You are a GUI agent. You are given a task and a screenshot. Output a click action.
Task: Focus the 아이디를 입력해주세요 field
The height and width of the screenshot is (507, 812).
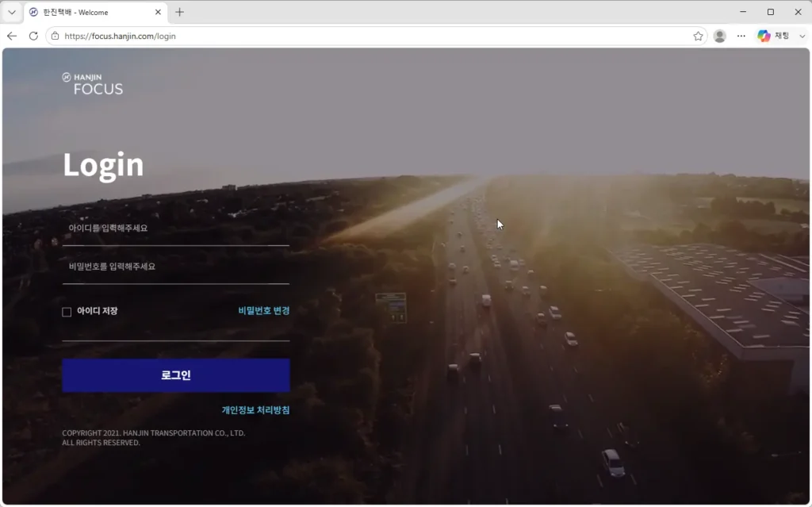click(175, 229)
